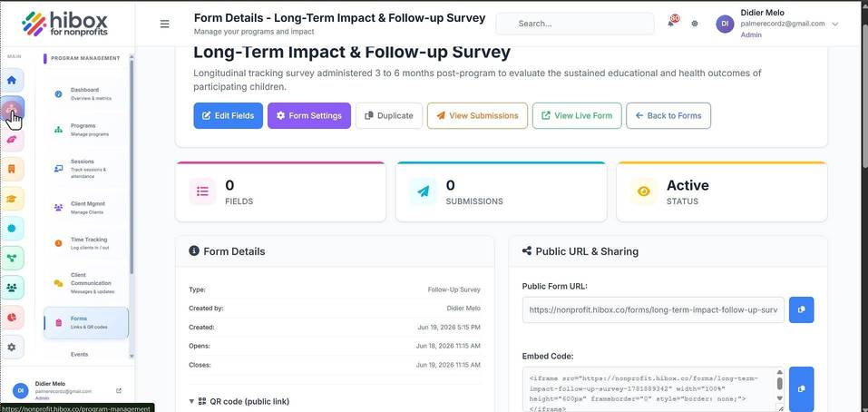Open the home icon in left rail
This screenshot has width=868, height=412.
point(12,80)
